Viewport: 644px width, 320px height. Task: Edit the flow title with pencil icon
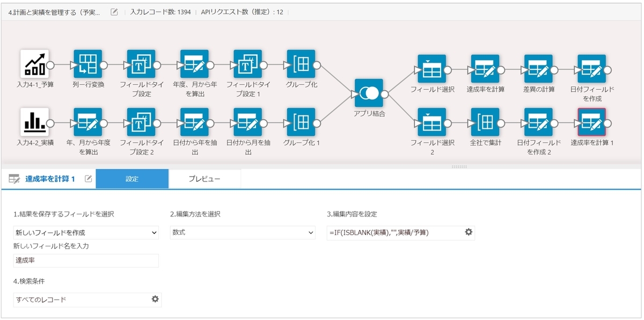point(114,12)
